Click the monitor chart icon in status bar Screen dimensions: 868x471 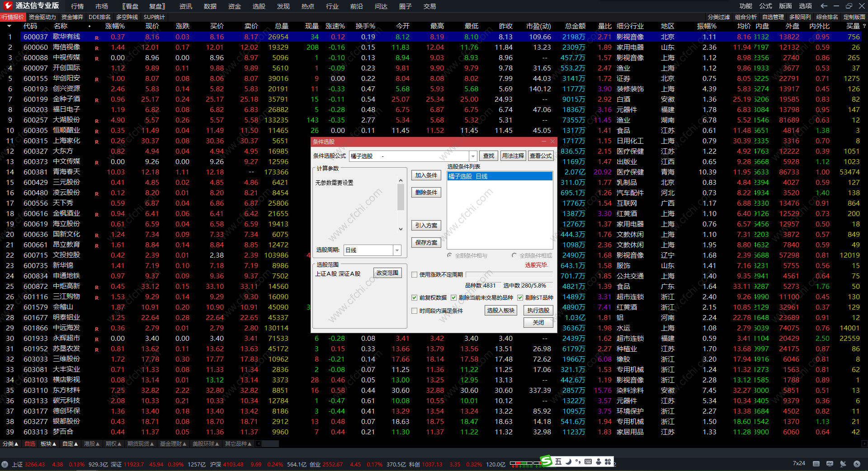(x=830, y=463)
